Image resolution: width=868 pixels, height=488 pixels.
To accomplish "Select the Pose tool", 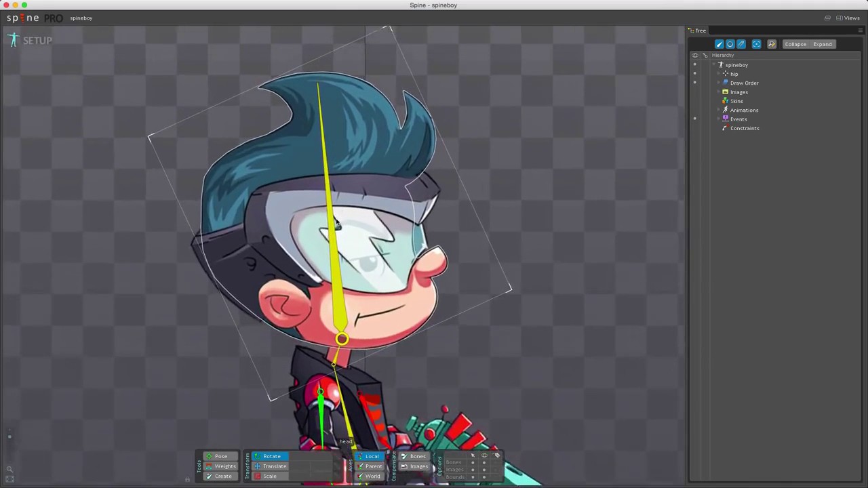I will click(x=220, y=456).
